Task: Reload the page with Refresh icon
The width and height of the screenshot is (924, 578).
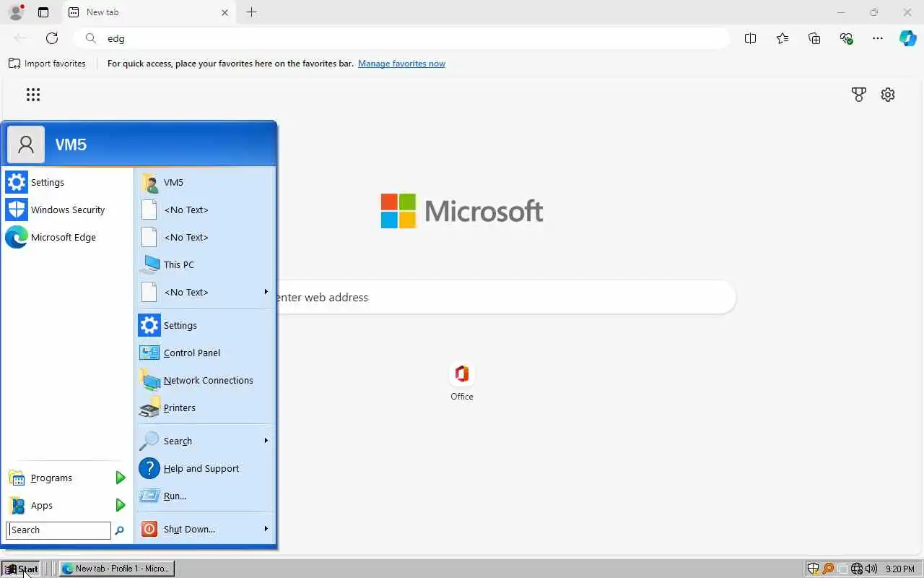Action: tap(52, 38)
